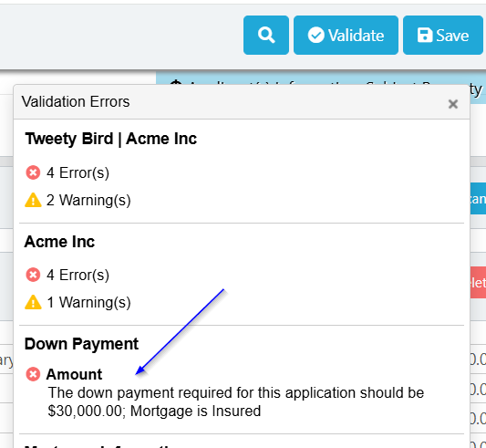Run validation with the Validate button
Screen dimensions: 486x448
point(346,35)
